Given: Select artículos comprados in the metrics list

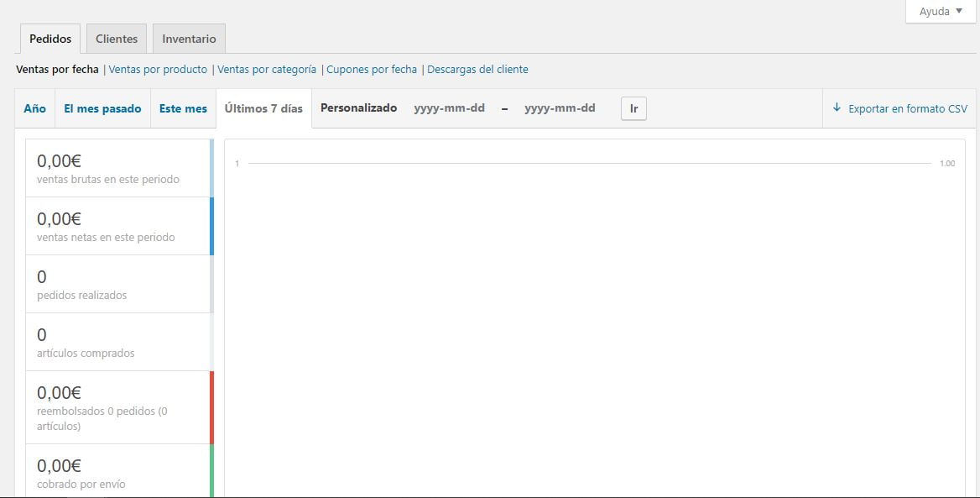Looking at the screenshot, I should tap(109, 342).
